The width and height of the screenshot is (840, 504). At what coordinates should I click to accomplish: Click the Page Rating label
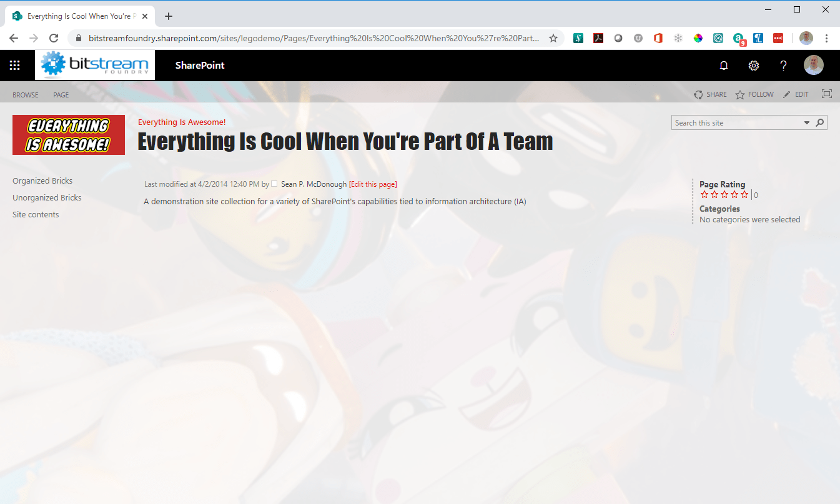pyautogui.click(x=723, y=184)
